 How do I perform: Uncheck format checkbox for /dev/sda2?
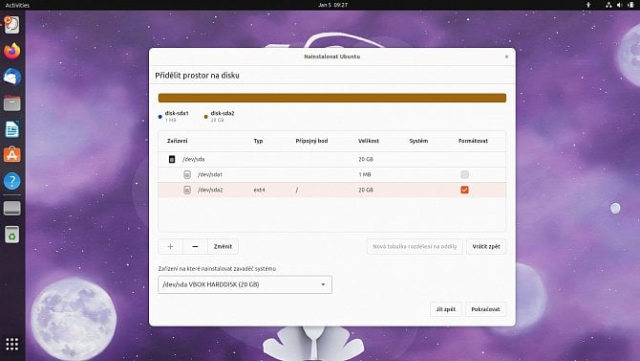pyautogui.click(x=464, y=190)
